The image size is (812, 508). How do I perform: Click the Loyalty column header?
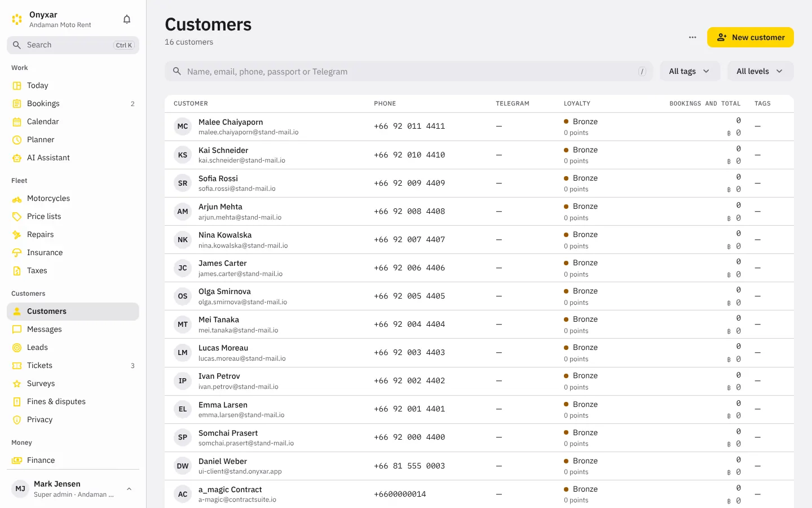pos(577,103)
